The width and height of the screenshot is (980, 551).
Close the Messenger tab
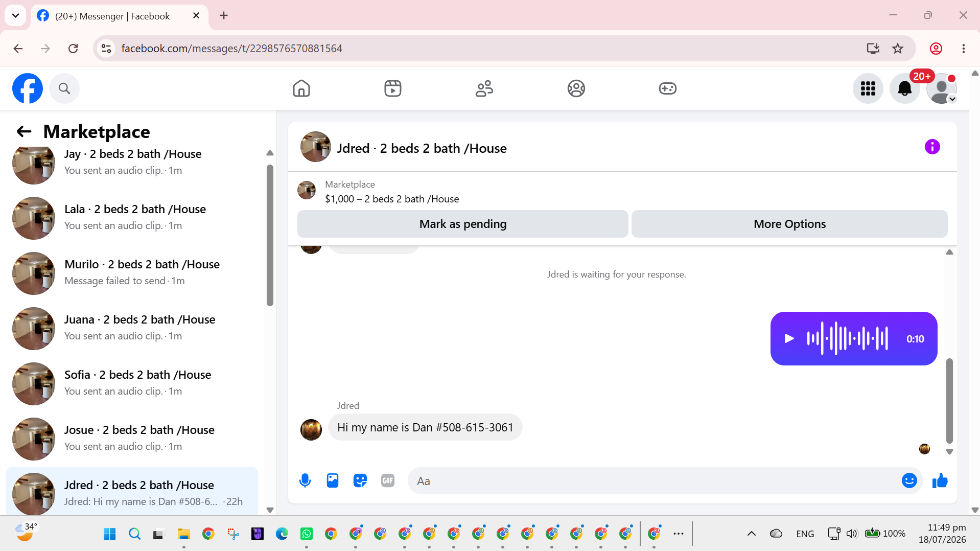196,16
